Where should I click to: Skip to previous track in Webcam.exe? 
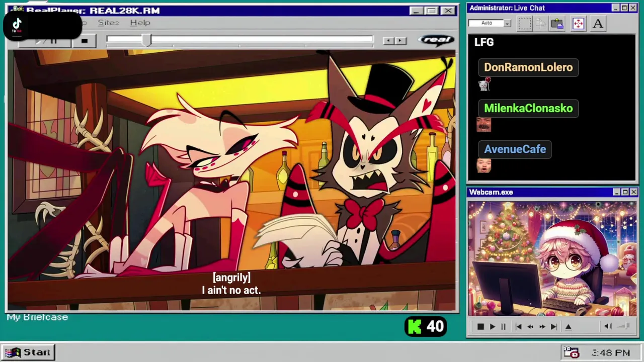(518, 327)
